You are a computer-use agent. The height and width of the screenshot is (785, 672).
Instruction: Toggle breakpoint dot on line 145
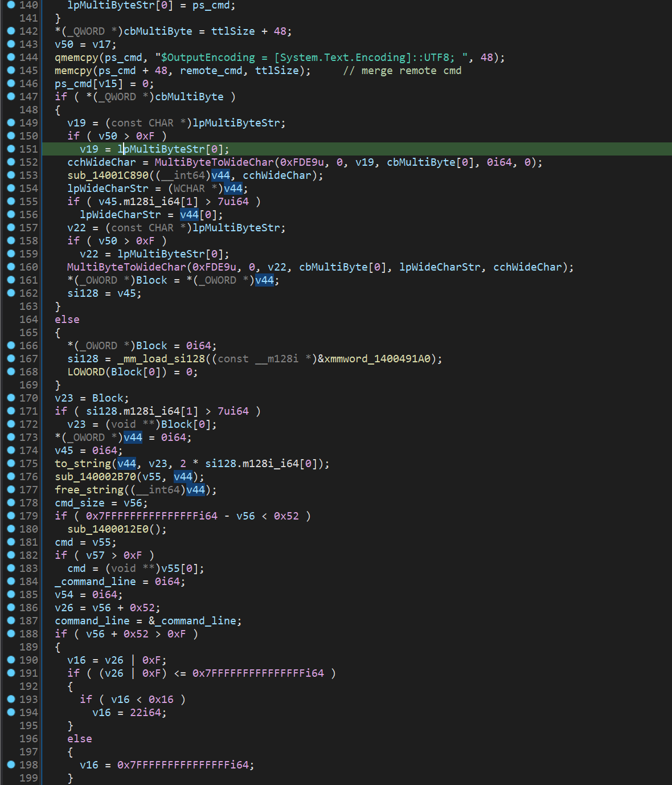(x=11, y=70)
